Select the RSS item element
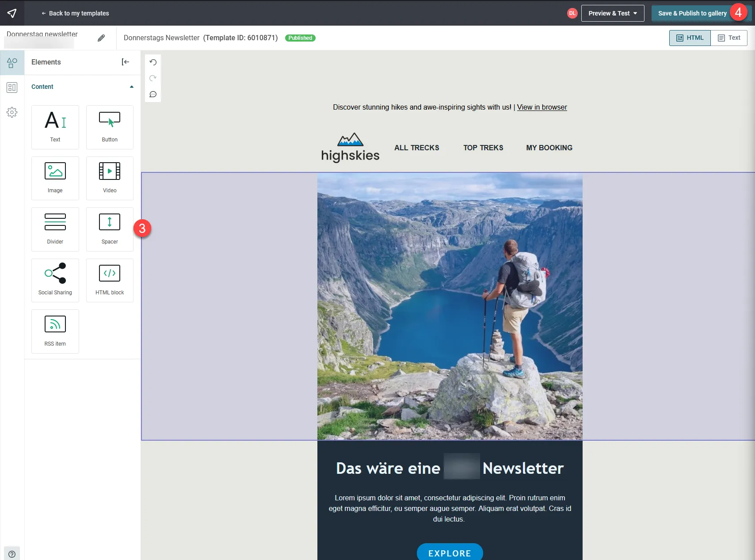 point(55,331)
